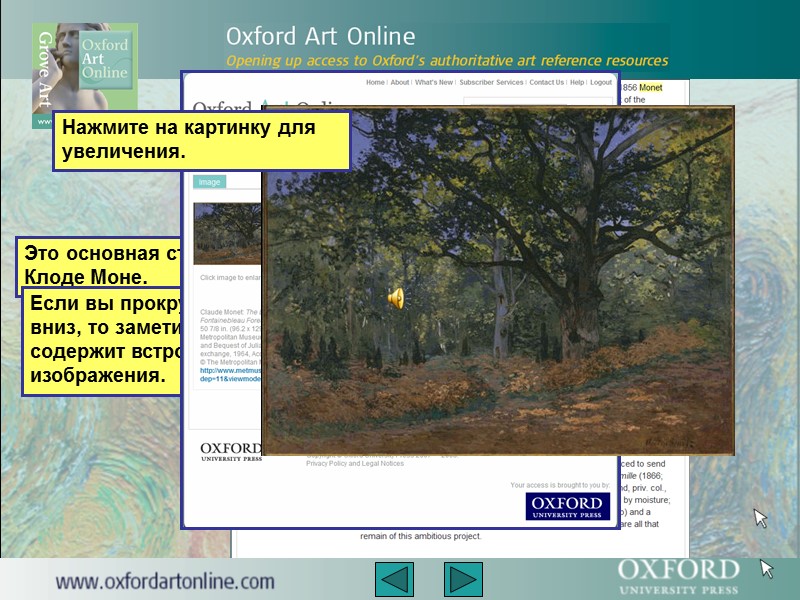
Task: Open the About link in top navigation
Action: tap(400, 82)
